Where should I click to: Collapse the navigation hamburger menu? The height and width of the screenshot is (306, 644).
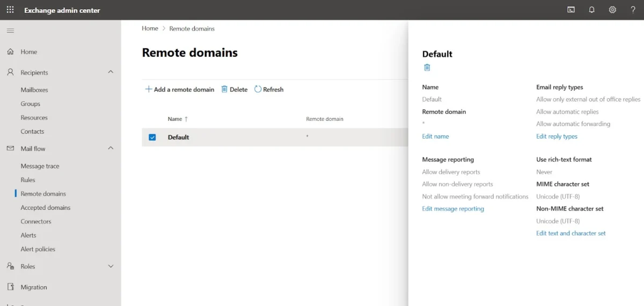pyautogui.click(x=10, y=31)
